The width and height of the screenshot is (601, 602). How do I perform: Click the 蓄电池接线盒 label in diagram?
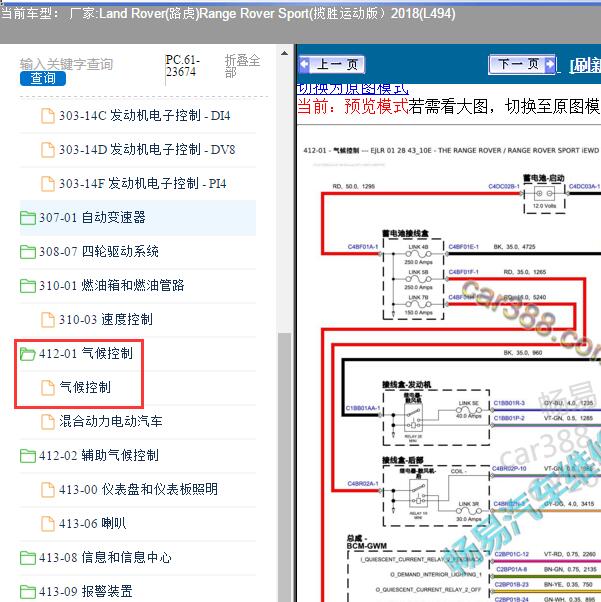tap(405, 233)
